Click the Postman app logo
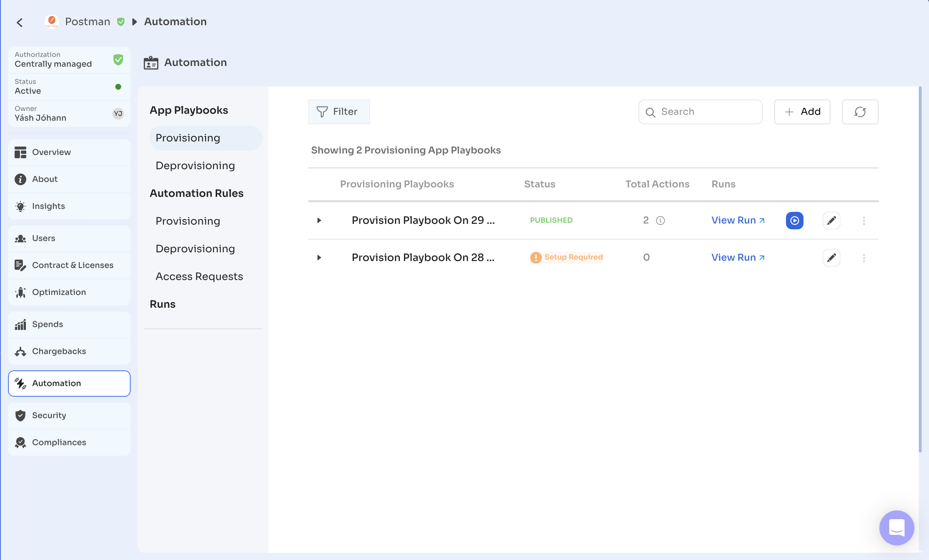 pos(52,22)
